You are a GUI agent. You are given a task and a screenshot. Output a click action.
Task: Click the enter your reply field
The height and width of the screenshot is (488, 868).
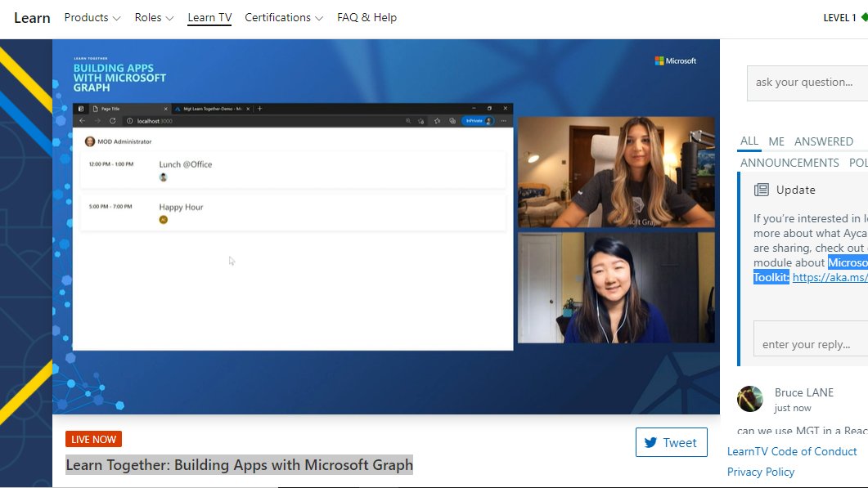point(811,338)
